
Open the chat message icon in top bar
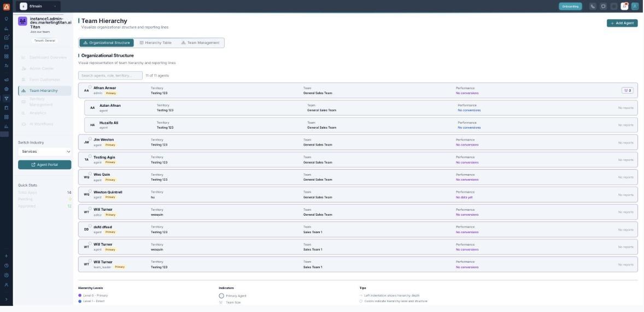(603, 6)
